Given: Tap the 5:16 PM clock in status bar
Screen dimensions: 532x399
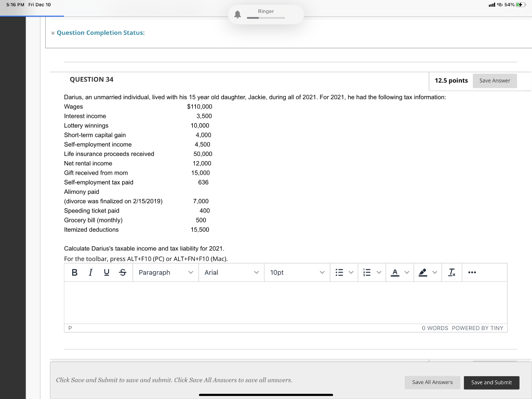Looking at the screenshot, I should (x=15, y=5).
